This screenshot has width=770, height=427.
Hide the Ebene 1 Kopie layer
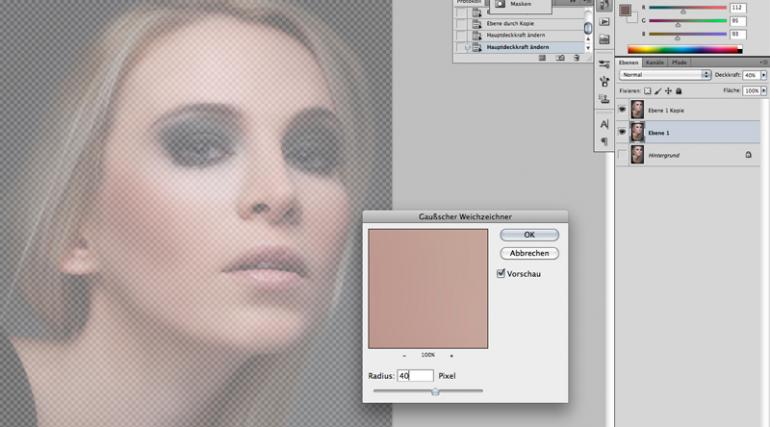coord(623,108)
